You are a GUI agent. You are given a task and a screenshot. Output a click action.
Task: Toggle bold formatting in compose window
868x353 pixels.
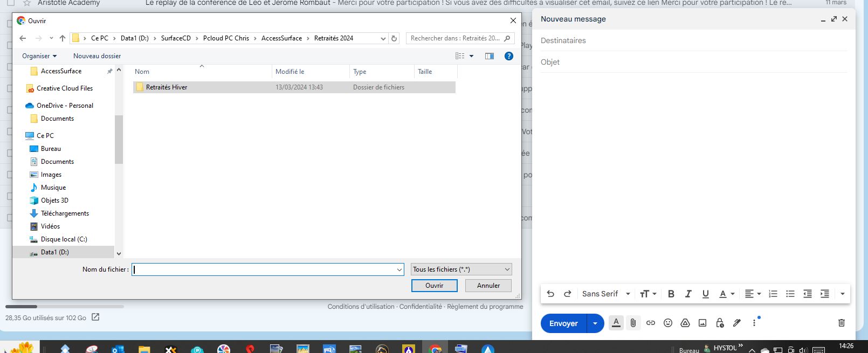coord(671,294)
